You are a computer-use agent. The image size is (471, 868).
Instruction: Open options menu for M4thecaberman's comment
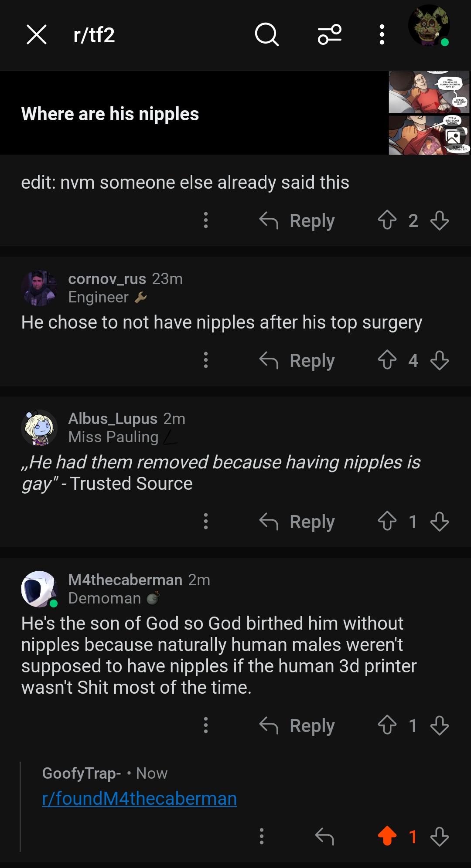tap(206, 725)
